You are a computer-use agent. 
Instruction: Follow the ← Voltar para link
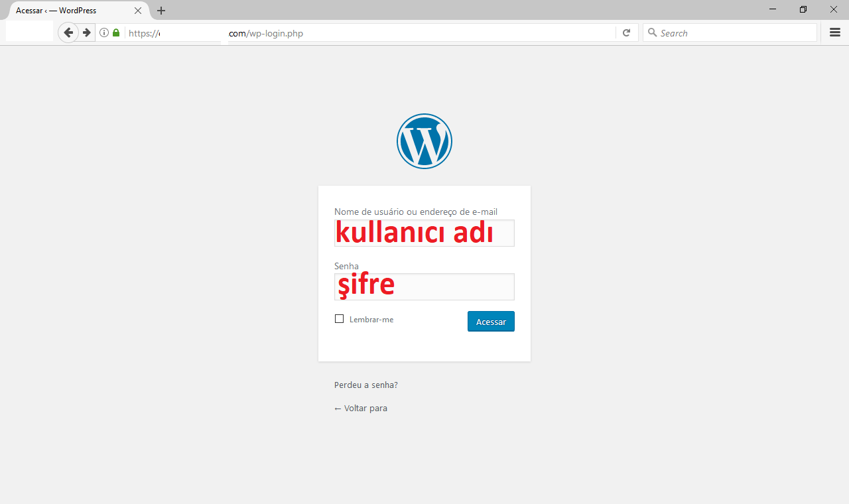pyautogui.click(x=361, y=408)
